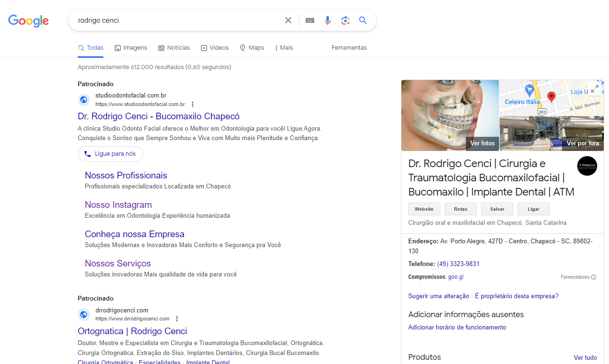Click 'Sugerir uma alteração' link
Image resolution: width=609 pixels, height=364 pixels.
[439, 296]
